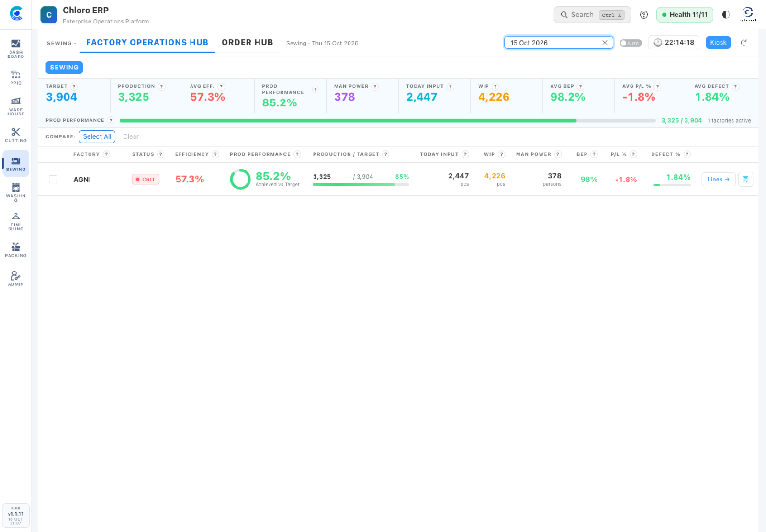Click help icon beside WIP summary card
Screen dimensions: 766x532
(x=496, y=87)
